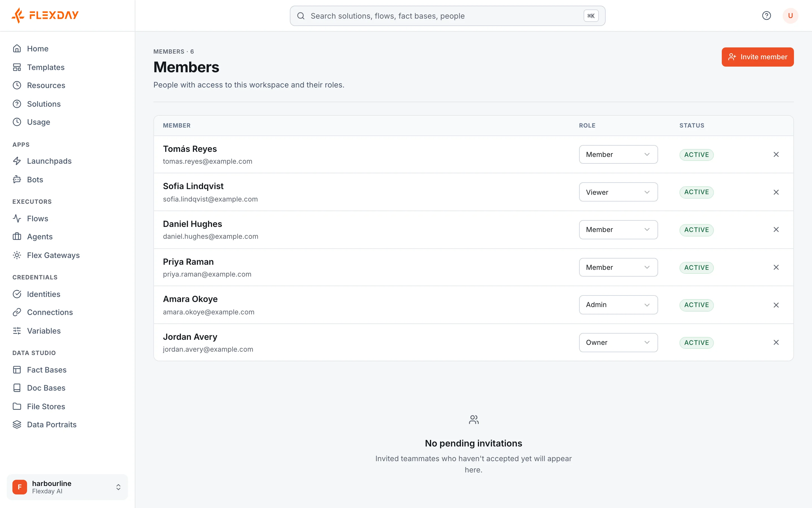
Task: Click the Agents briefcase icon
Action: click(17, 237)
